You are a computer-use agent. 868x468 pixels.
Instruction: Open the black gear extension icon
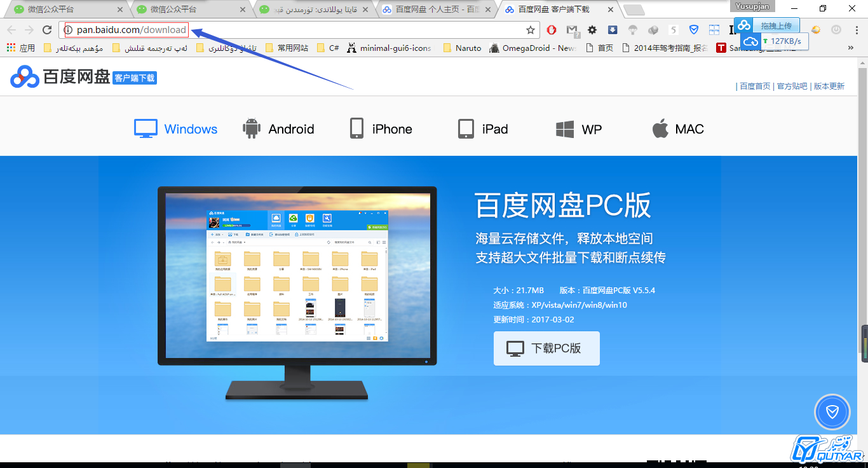[x=592, y=30]
